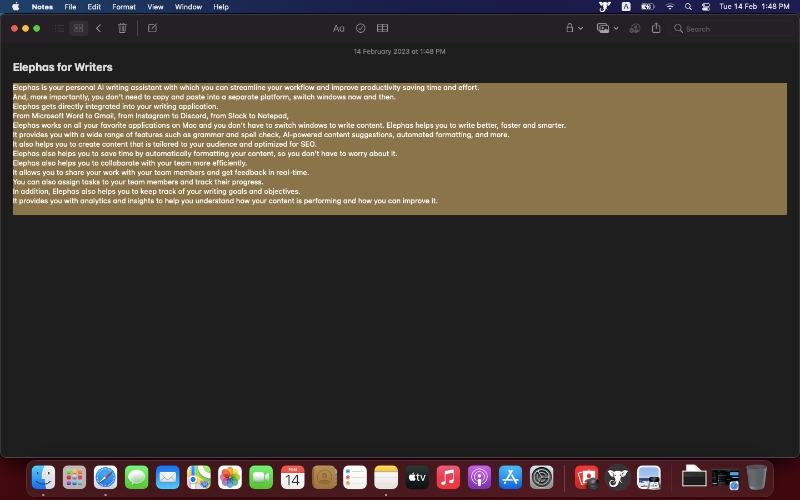Open FaceTime from the Dock
This screenshot has width=800, height=500.
[x=261, y=478]
